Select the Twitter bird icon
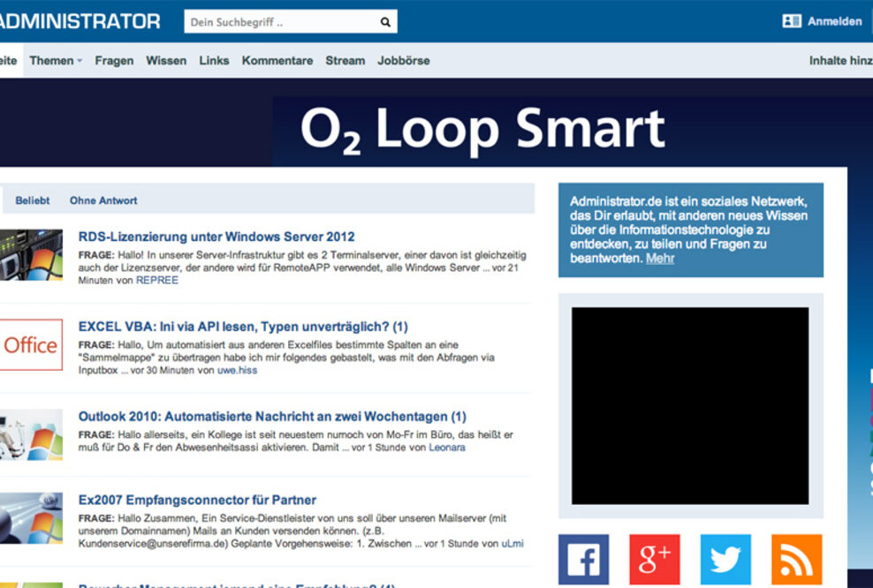Image resolution: width=873 pixels, height=588 pixels. pos(725,558)
